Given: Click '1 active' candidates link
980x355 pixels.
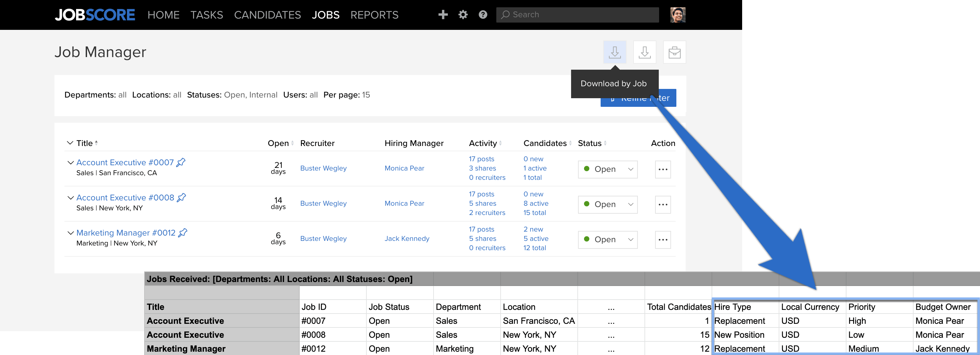Looking at the screenshot, I should 535,168.
